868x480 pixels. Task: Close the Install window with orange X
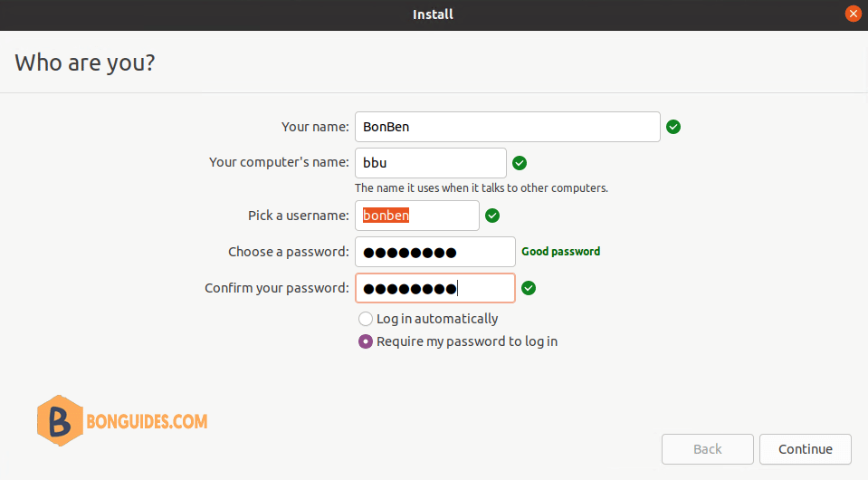[853, 14]
